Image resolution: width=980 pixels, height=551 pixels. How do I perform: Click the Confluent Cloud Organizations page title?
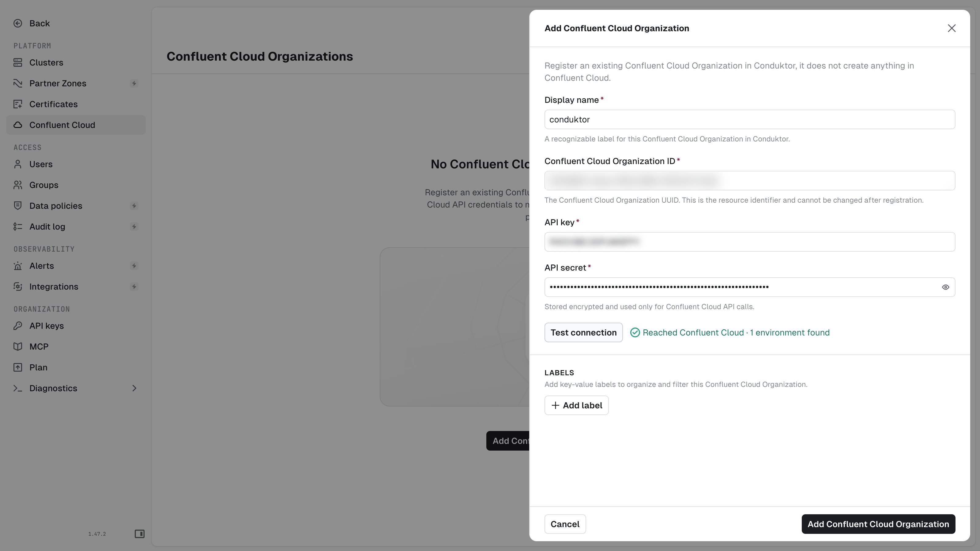pos(259,56)
